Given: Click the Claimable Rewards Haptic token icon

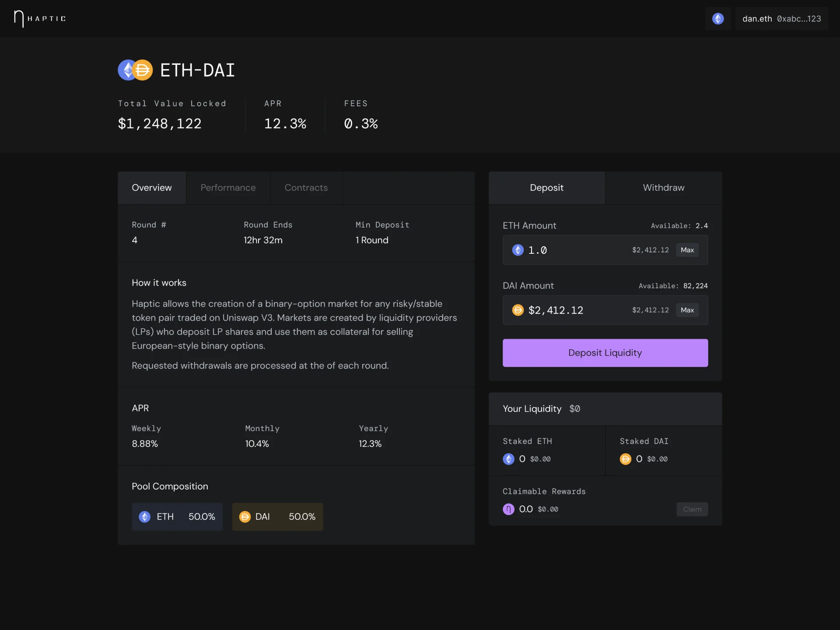Looking at the screenshot, I should pos(508,509).
